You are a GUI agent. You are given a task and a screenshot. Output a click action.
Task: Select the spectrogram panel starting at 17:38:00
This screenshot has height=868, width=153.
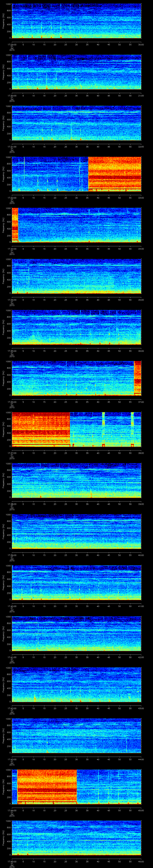76,481
